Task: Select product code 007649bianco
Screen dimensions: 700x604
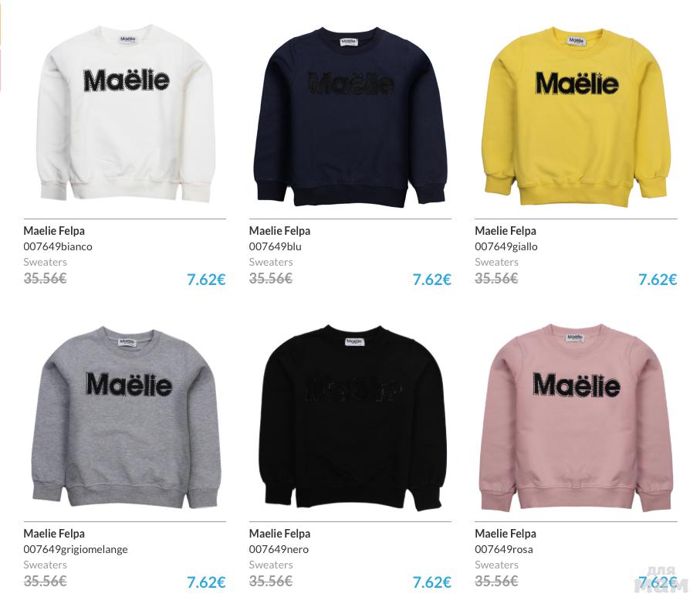Action: click(x=58, y=246)
